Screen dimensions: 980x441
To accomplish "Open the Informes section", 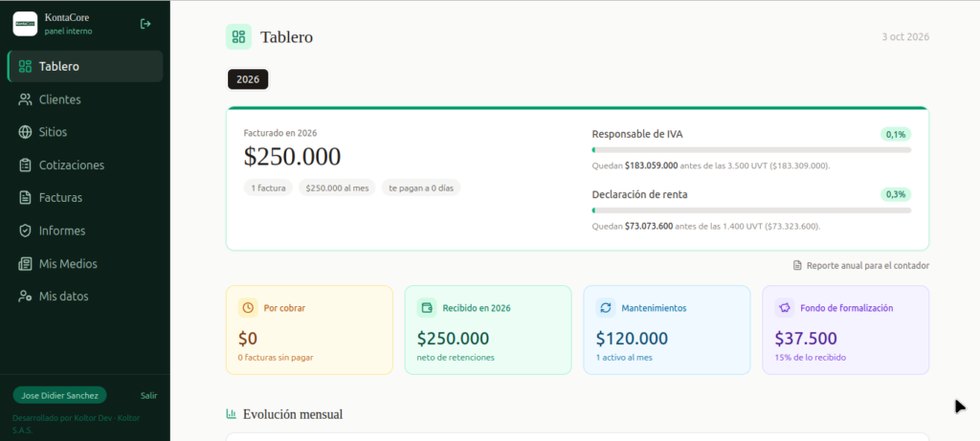I will 85,231.
